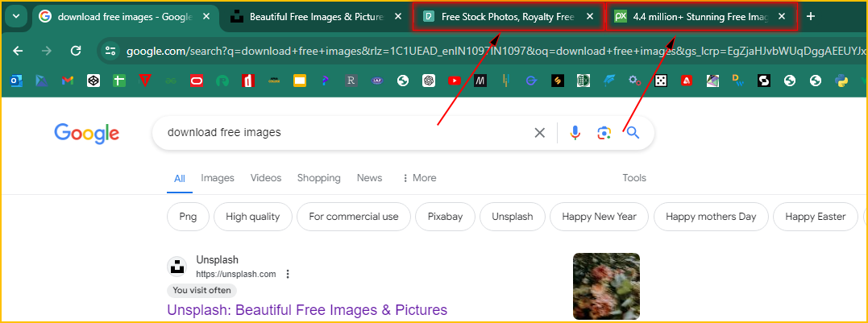Open Google Lens image search
Image resolution: width=868 pixels, height=323 pixels.
604,133
